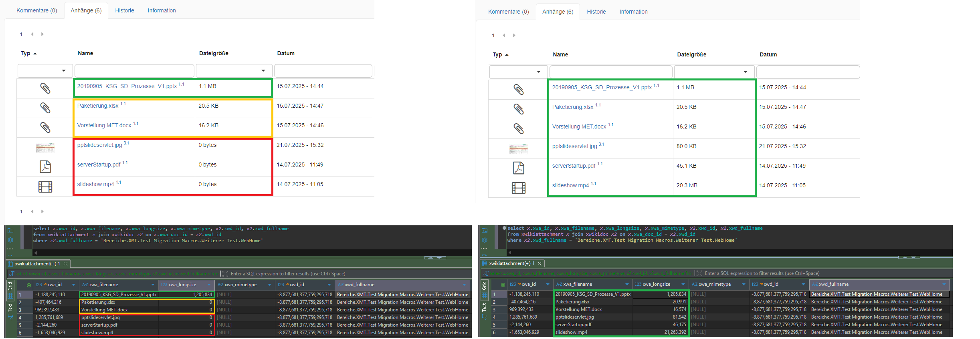
Task: Click the settings gear in the left SQL editor gutter
Action: click(x=10, y=240)
